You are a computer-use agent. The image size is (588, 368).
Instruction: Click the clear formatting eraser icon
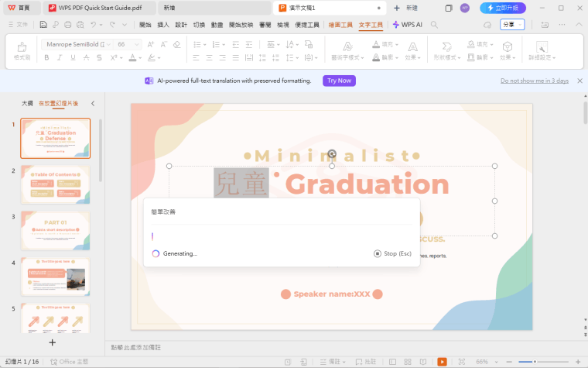(x=176, y=44)
